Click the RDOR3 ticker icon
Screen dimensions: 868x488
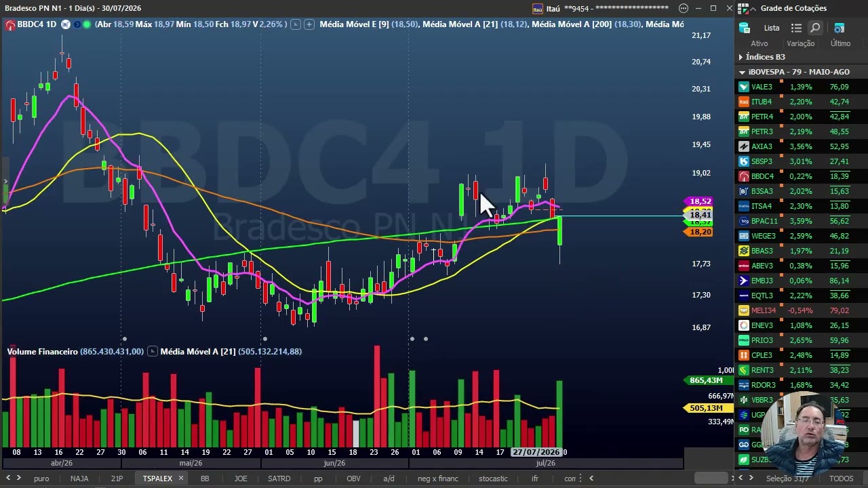tap(744, 385)
